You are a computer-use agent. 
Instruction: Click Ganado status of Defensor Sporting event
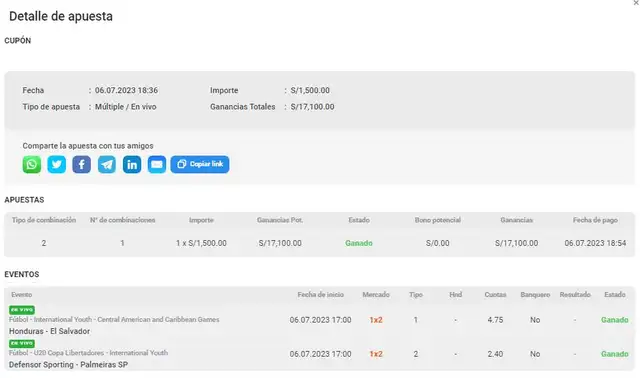click(615, 354)
